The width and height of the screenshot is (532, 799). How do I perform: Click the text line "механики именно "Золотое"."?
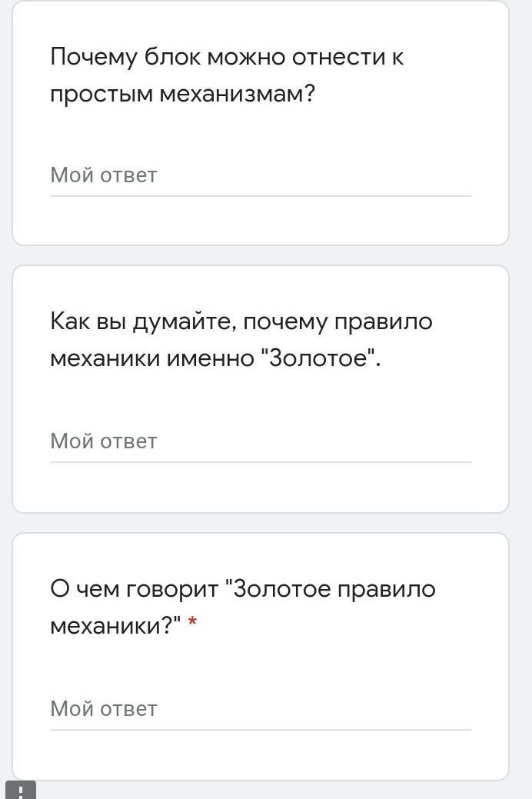(x=215, y=358)
